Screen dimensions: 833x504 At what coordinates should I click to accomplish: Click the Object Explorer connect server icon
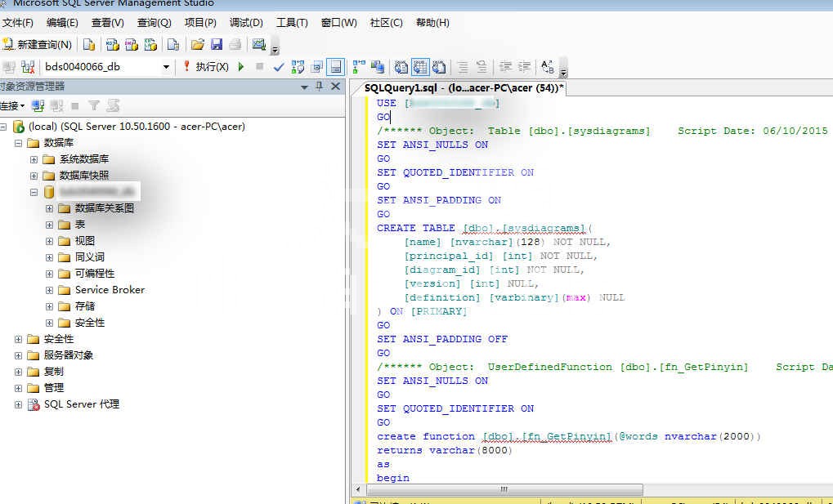[38, 105]
